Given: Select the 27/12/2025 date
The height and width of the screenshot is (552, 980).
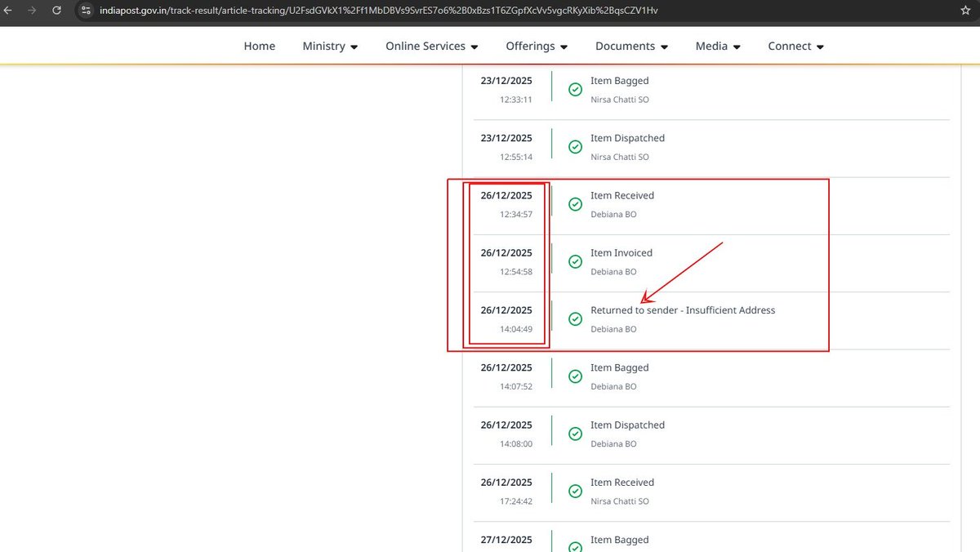Looking at the screenshot, I should 506,540.
